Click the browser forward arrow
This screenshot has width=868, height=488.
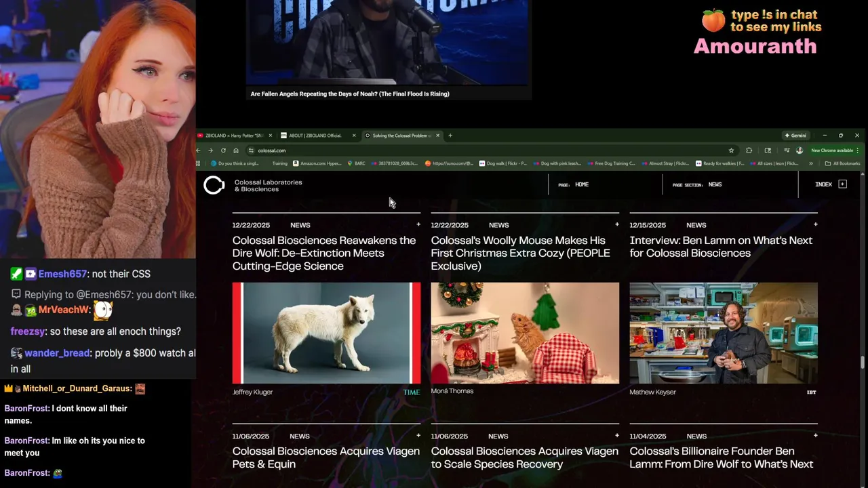click(x=210, y=150)
